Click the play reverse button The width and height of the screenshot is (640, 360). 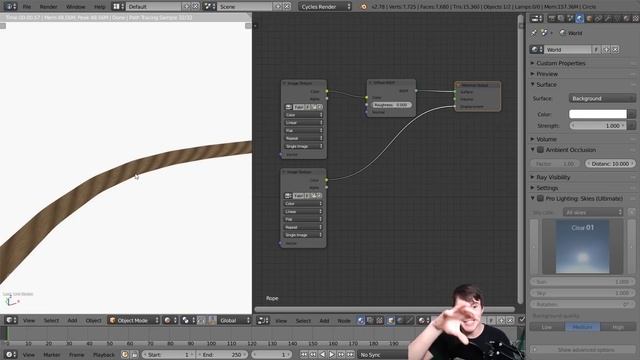coord(322,355)
